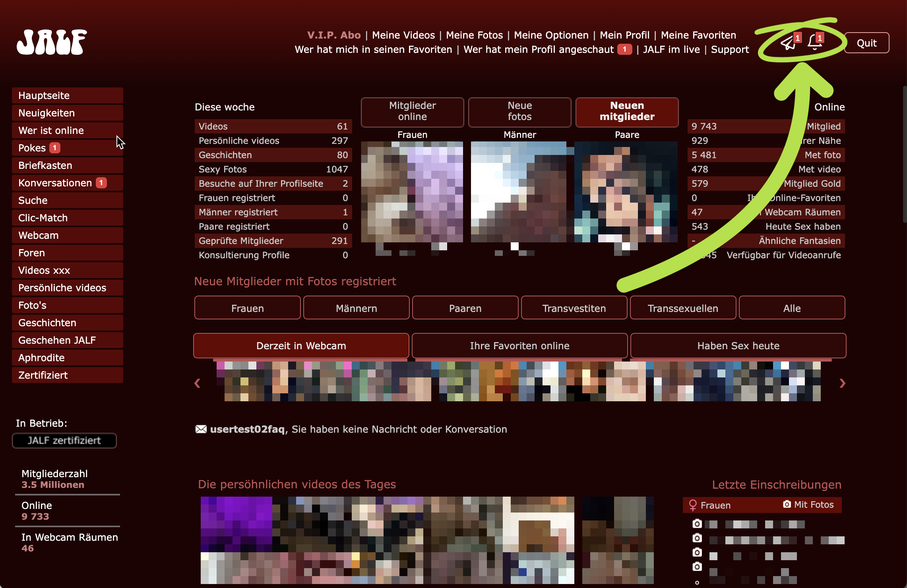The width and height of the screenshot is (907, 588).
Task: Open Suche in the sidebar
Action: coord(68,200)
